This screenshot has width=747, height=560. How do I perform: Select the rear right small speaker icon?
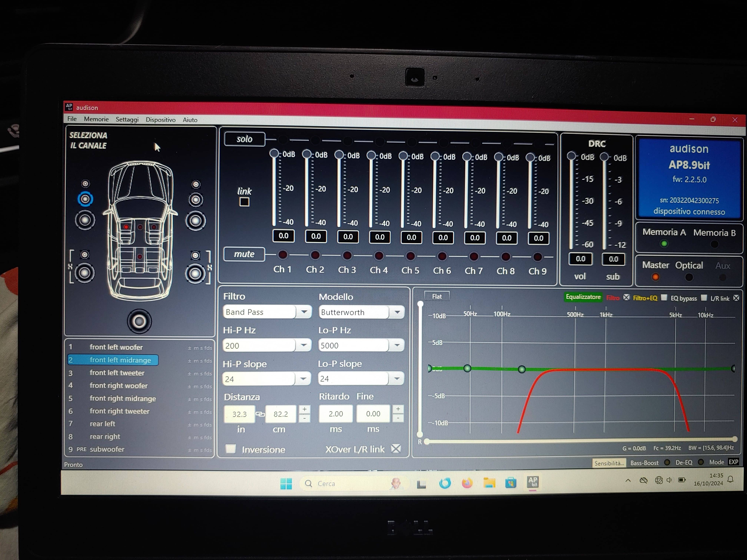click(x=195, y=255)
